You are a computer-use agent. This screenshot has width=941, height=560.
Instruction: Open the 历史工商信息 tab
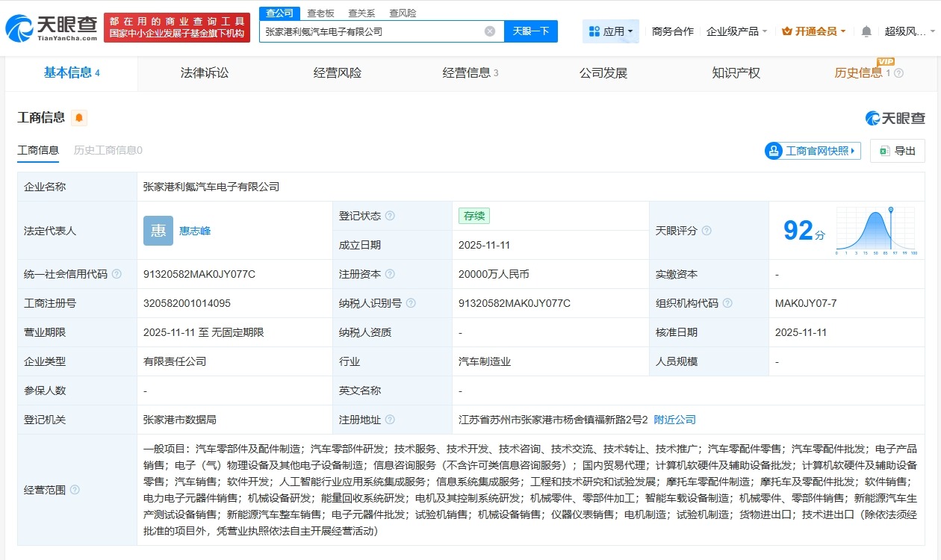coord(106,150)
